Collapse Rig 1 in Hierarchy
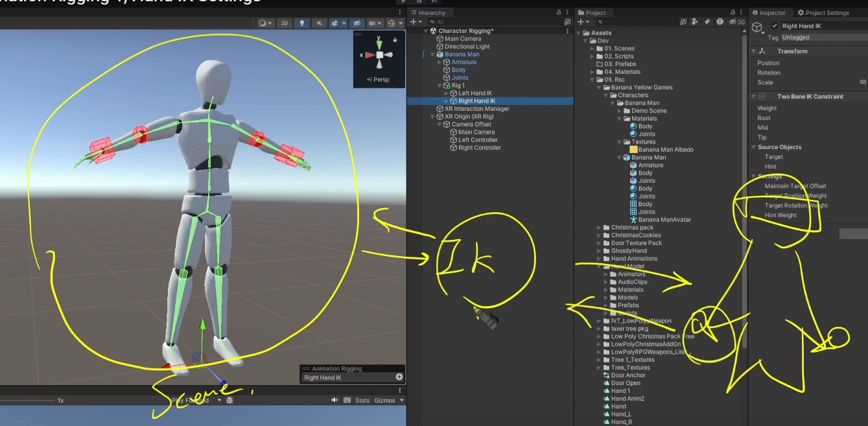 440,86
